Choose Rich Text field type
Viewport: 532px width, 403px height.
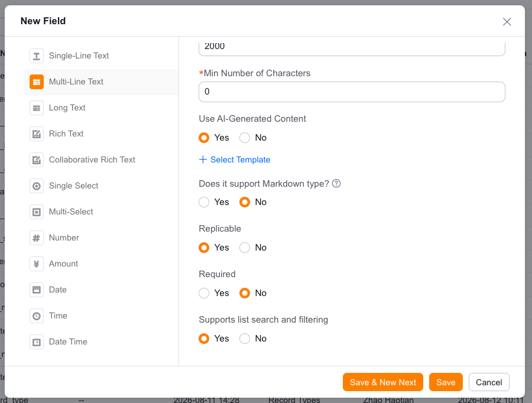(101, 134)
